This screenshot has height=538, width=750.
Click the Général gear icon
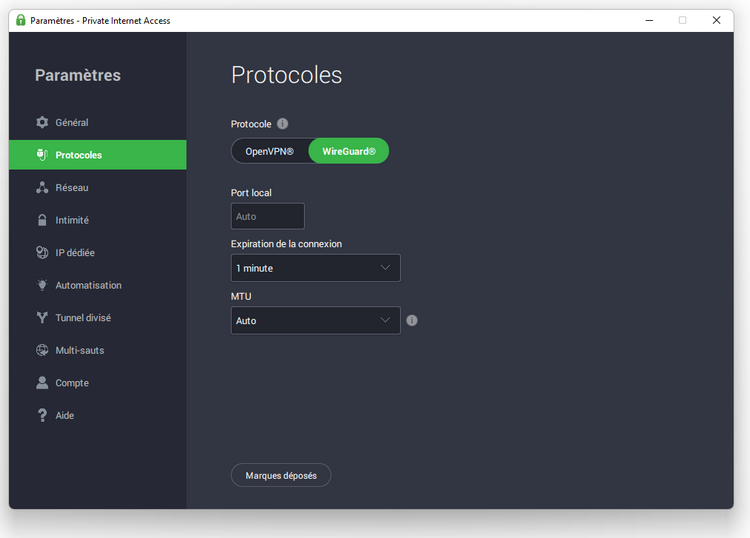click(x=42, y=122)
